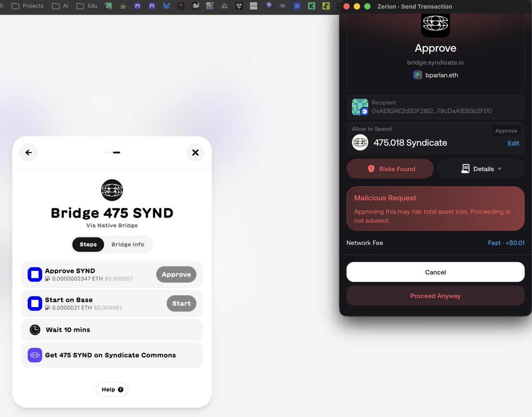The image size is (532, 417).
Task: Click the recipient address identicon
Action: [x=360, y=107]
